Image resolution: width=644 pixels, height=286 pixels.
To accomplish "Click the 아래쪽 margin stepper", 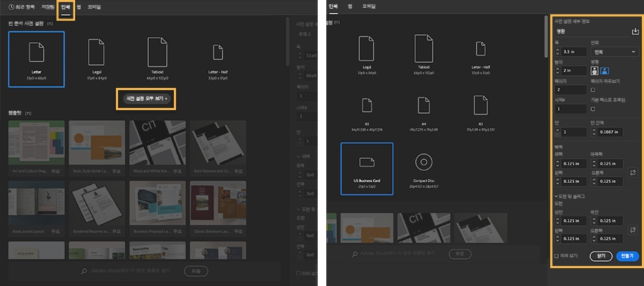I will coord(593,164).
